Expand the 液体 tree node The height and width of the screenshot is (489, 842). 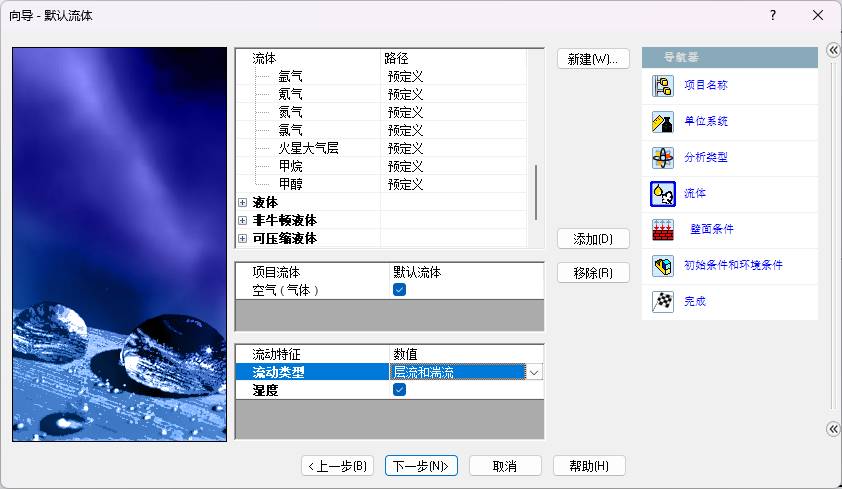pyautogui.click(x=242, y=202)
